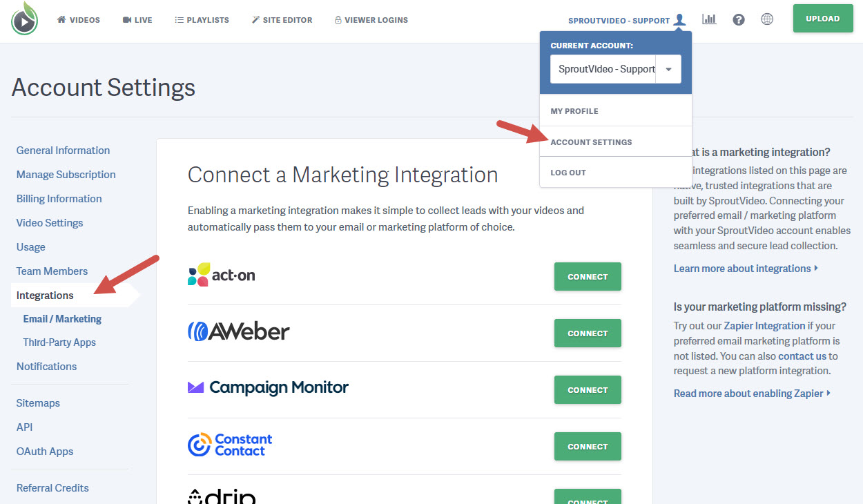Screen dimensions: 863x504
Task: Click the user profile icon beside account name
Action: click(x=679, y=19)
